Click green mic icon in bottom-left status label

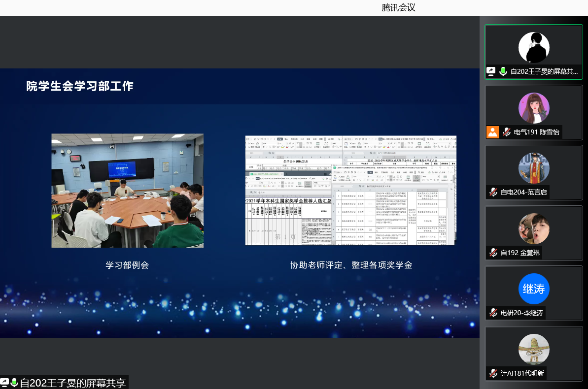14,383
